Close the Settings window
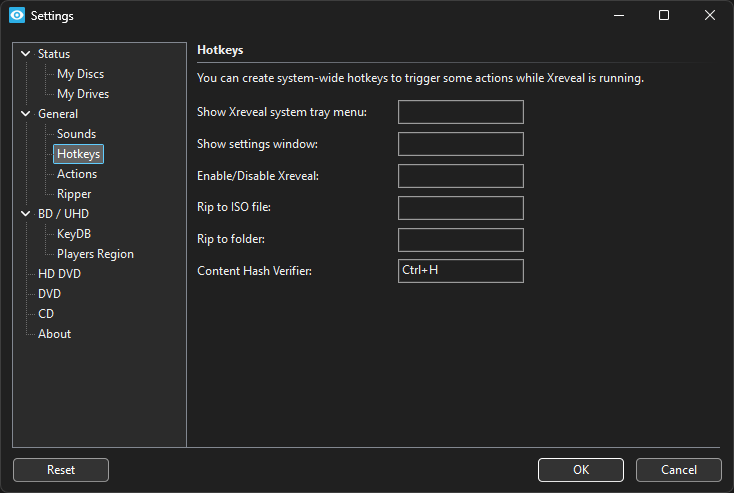The image size is (734, 493). [710, 15]
